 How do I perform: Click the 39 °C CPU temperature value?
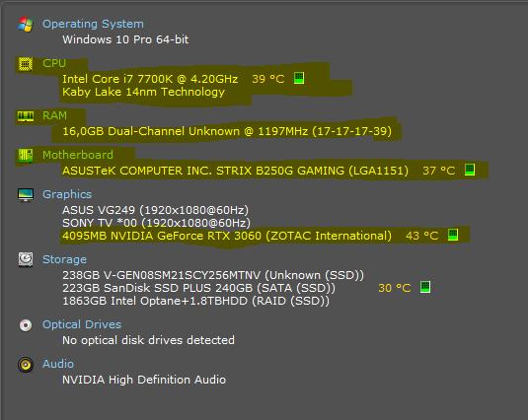point(268,79)
